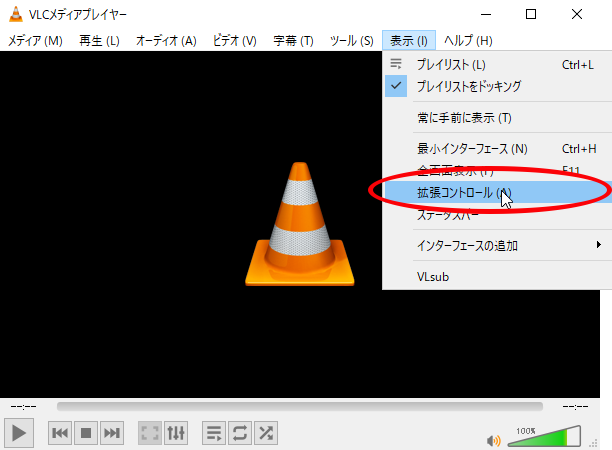Adjust the volume slider
This screenshot has width=612, height=450.
click(x=545, y=438)
